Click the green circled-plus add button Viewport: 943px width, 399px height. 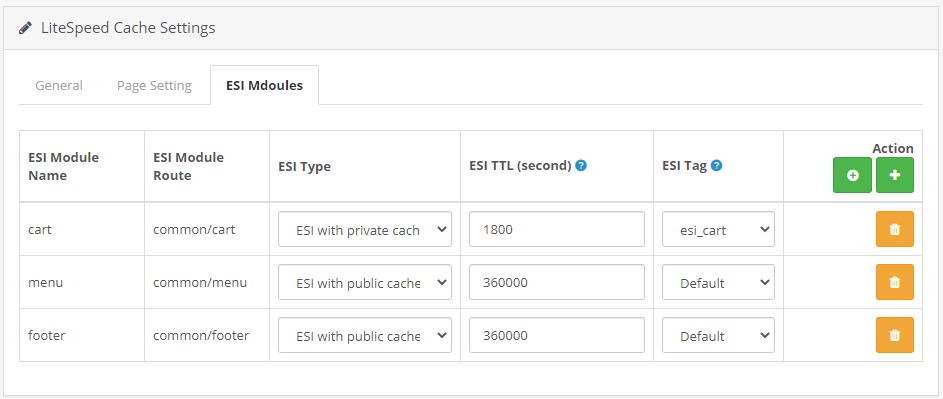tap(852, 175)
